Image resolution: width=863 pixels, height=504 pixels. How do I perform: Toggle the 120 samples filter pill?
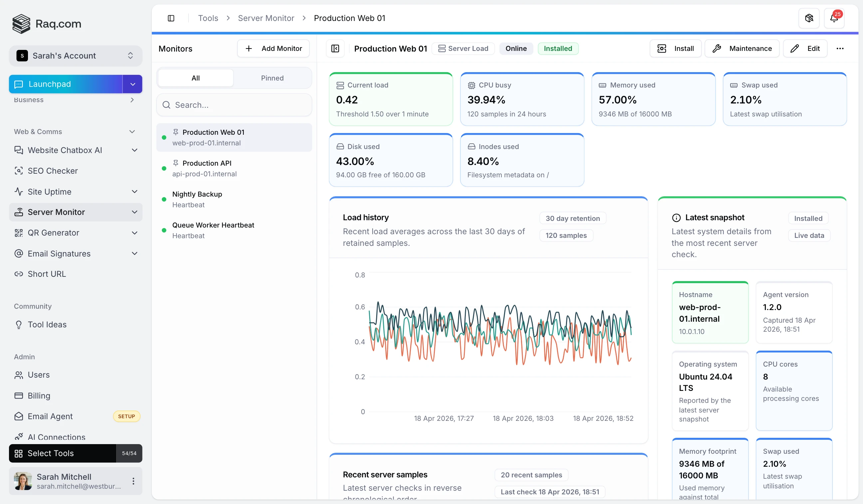pos(566,235)
